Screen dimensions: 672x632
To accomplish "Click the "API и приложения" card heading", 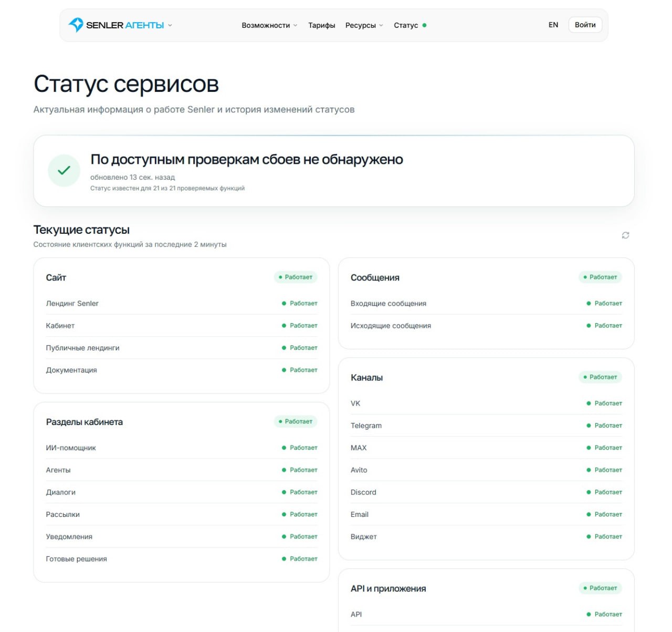I will click(x=388, y=588).
